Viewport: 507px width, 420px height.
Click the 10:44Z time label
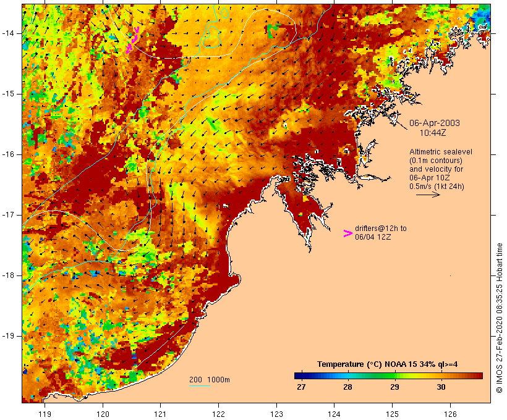[433, 133]
